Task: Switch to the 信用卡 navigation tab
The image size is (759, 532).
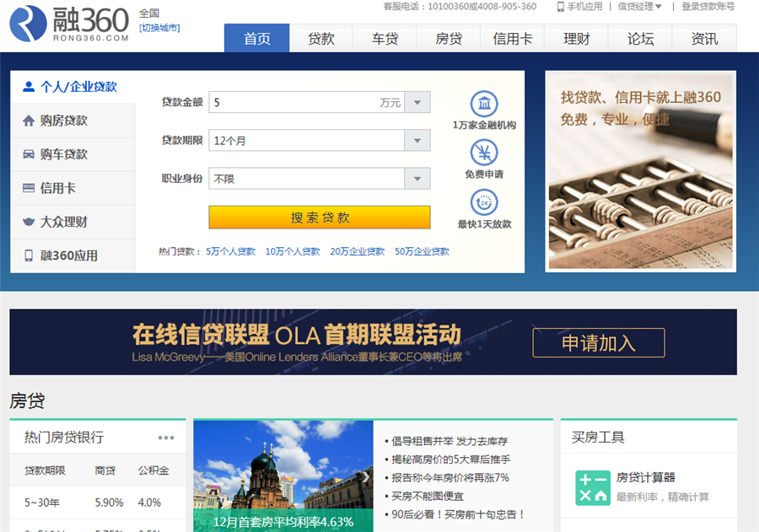Action: point(512,39)
